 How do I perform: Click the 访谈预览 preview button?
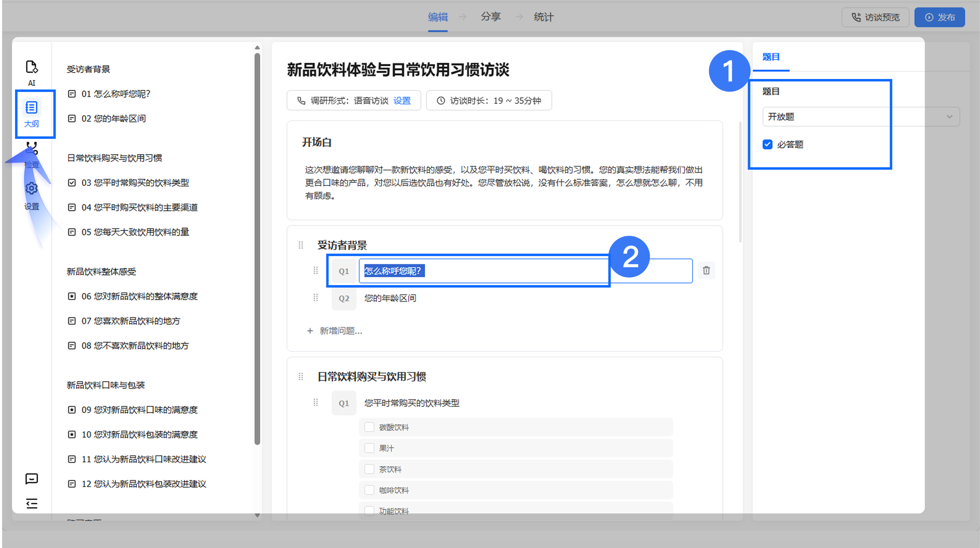[875, 18]
